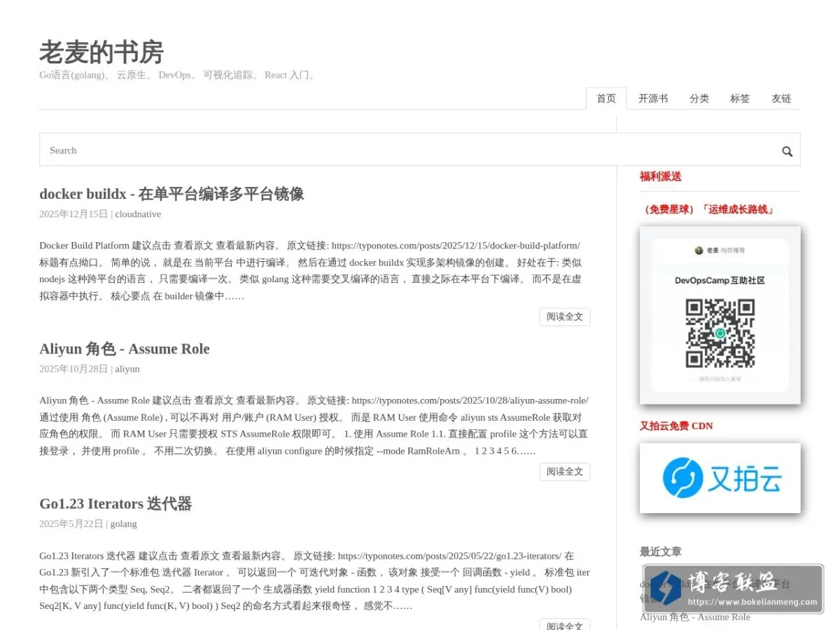Go to the 标签 tab
The image size is (840, 630).
click(740, 99)
